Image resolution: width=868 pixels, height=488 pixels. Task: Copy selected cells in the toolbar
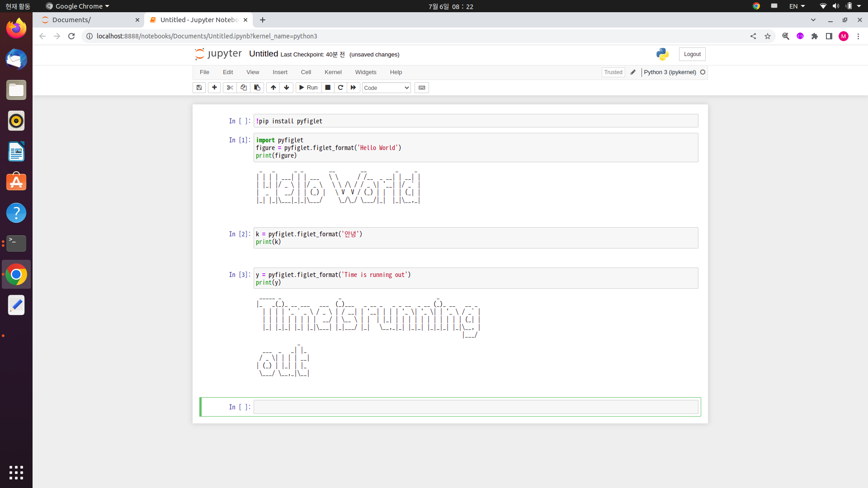pos(244,88)
